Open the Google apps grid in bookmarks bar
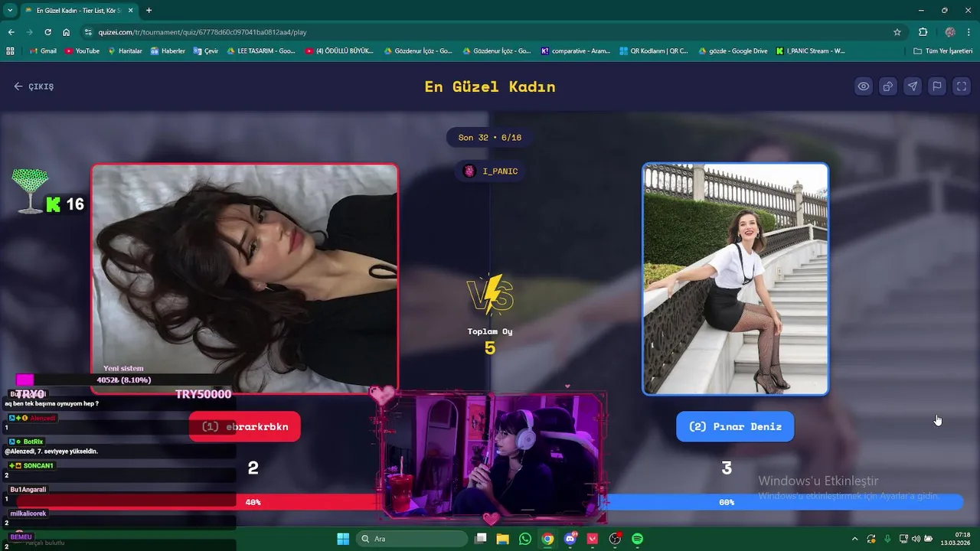The image size is (980, 551). [x=10, y=51]
